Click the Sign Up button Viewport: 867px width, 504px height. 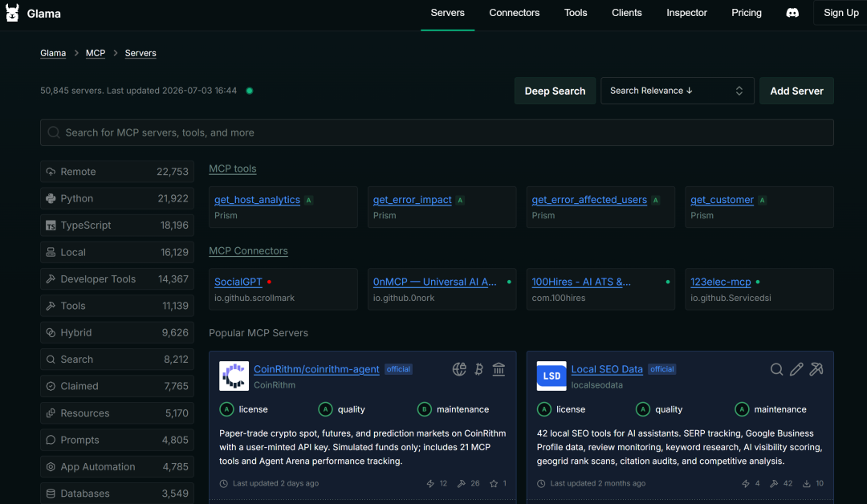coord(841,13)
